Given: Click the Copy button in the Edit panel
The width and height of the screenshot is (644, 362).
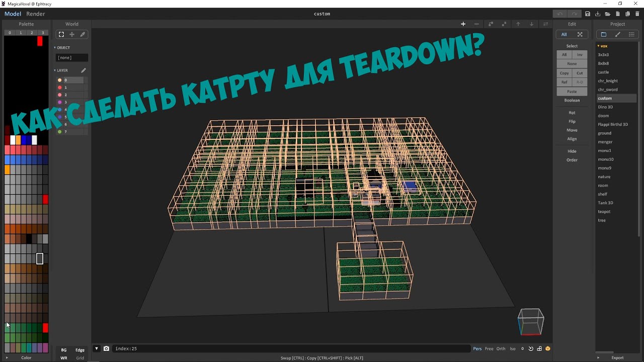Looking at the screenshot, I should point(565,73).
